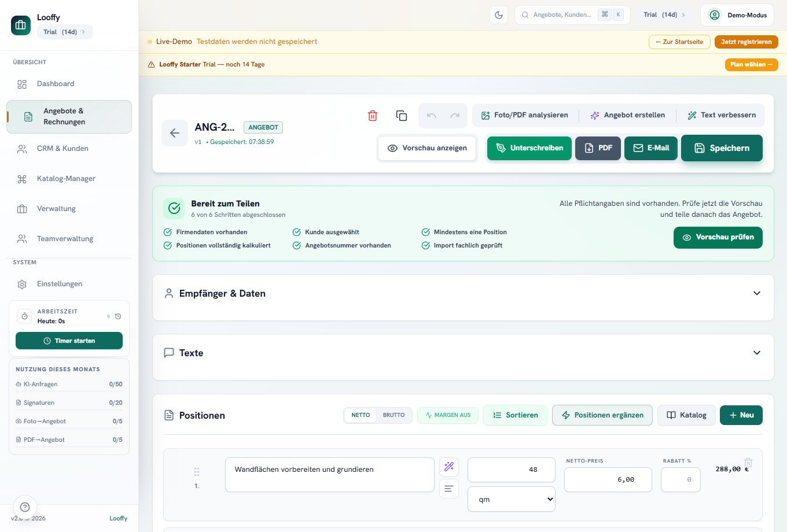
Task: Click the undo arrow icon
Action: (432, 116)
